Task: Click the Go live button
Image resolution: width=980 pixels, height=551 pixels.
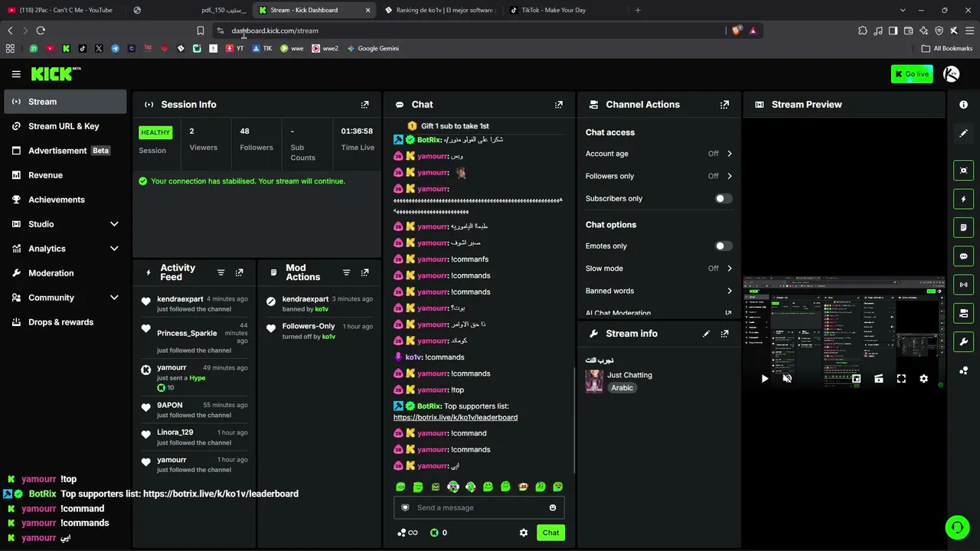Action: pyautogui.click(x=911, y=74)
